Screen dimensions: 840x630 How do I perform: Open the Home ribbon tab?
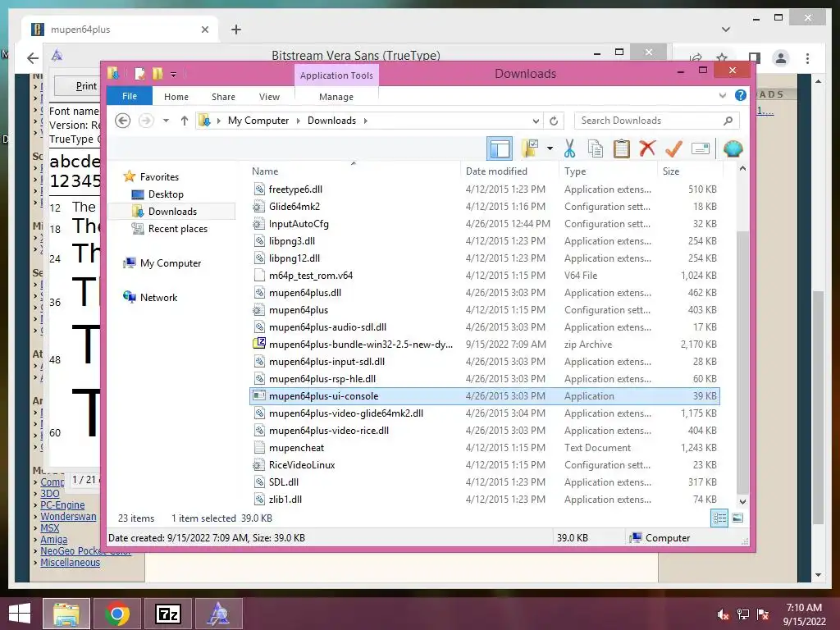tap(176, 97)
